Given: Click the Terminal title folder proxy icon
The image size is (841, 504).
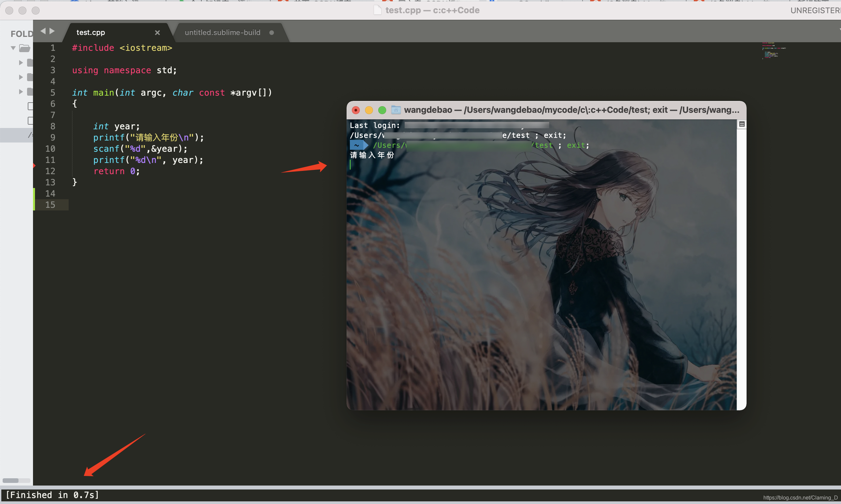Looking at the screenshot, I should (x=396, y=110).
